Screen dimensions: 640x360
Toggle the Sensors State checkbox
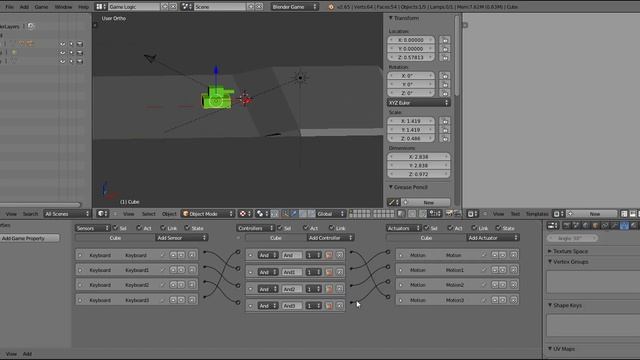click(x=187, y=228)
